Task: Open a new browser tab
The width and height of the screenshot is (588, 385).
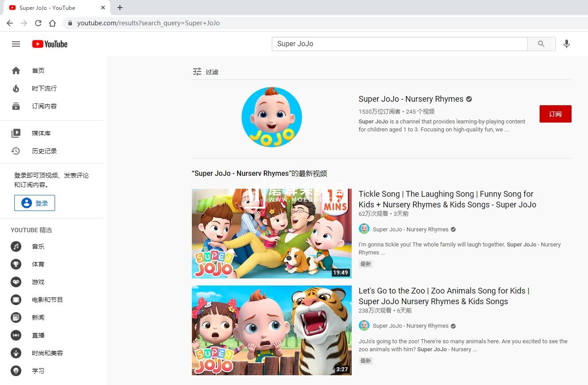Action: (120, 8)
